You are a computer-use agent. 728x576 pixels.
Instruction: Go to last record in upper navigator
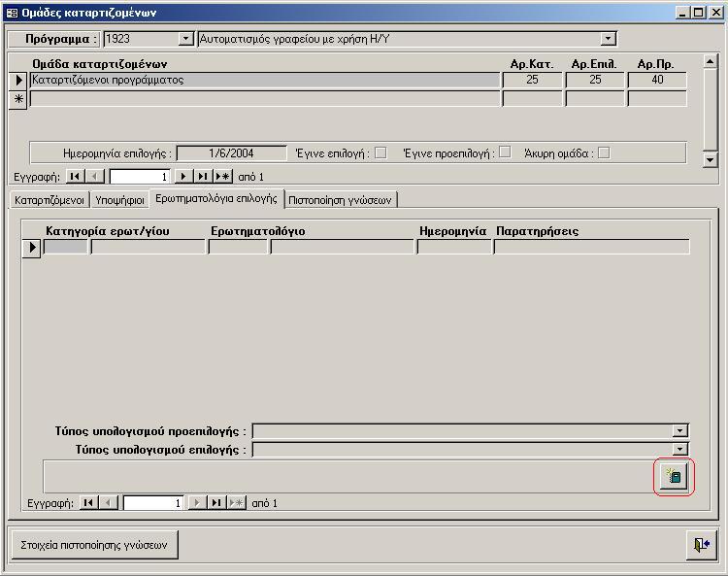[202, 177]
